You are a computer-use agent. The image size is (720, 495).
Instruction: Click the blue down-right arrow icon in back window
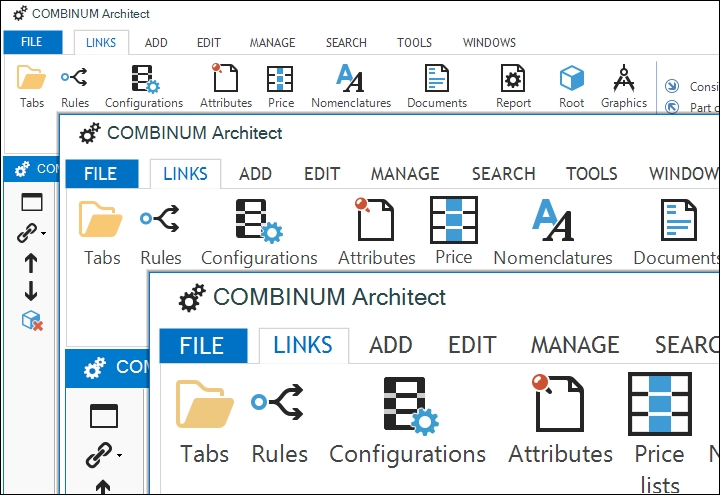point(672,86)
